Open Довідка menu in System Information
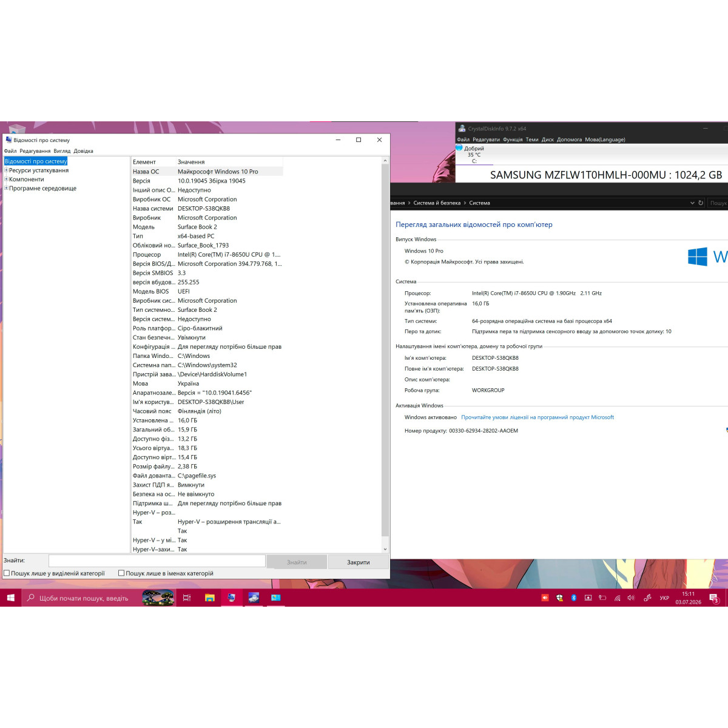The width and height of the screenshot is (728, 728). [84, 151]
